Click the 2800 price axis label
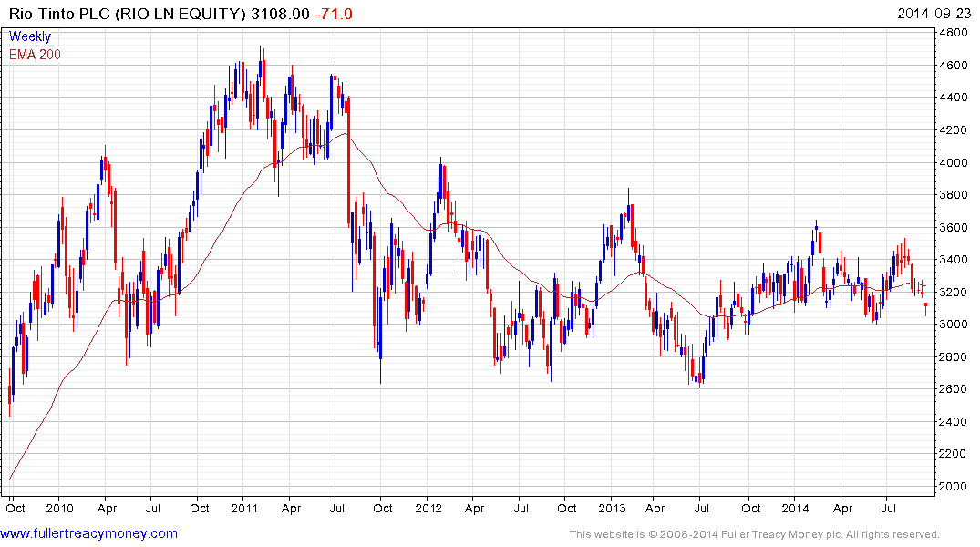The image size is (980, 547). 954,356
